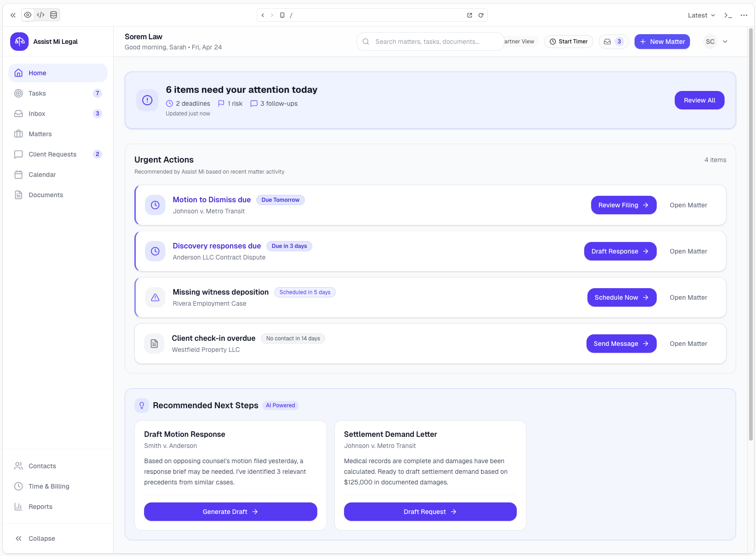This screenshot has width=756, height=556.
Task: Expand the Latest version dropdown
Action: pyautogui.click(x=701, y=15)
